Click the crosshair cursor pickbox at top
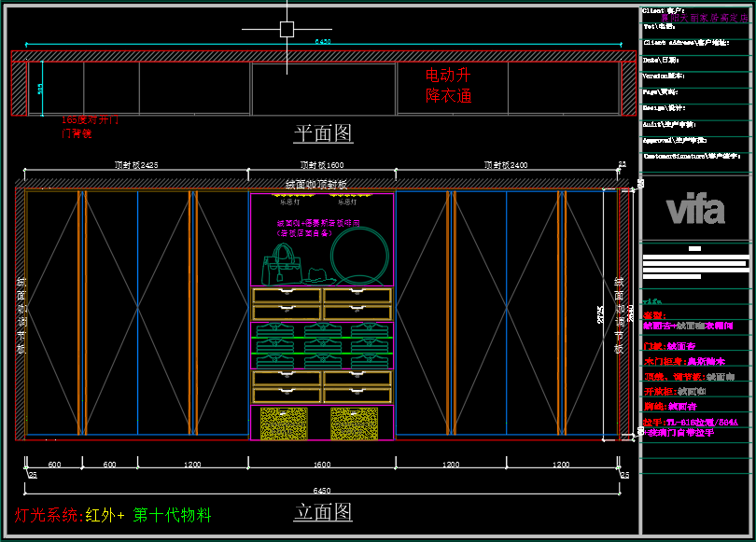The image size is (756, 542). click(287, 29)
